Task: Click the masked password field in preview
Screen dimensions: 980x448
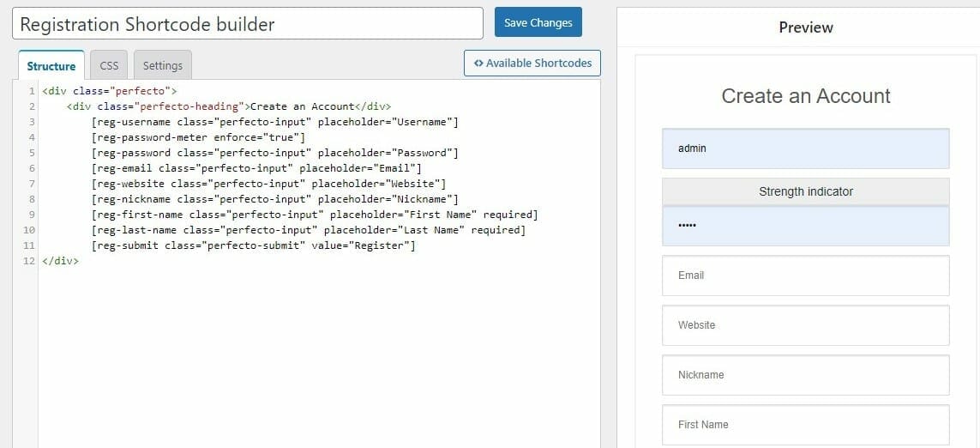Action: pyautogui.click(x=806, y=226)
